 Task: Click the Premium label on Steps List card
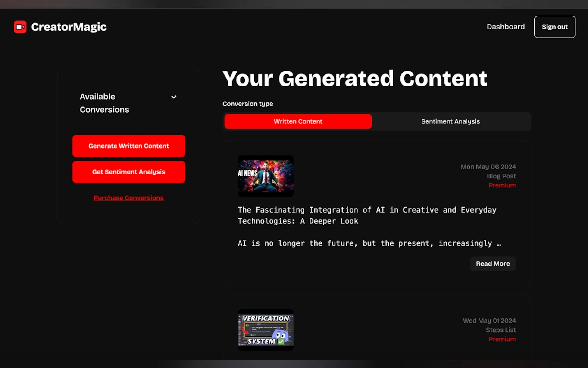502,339
